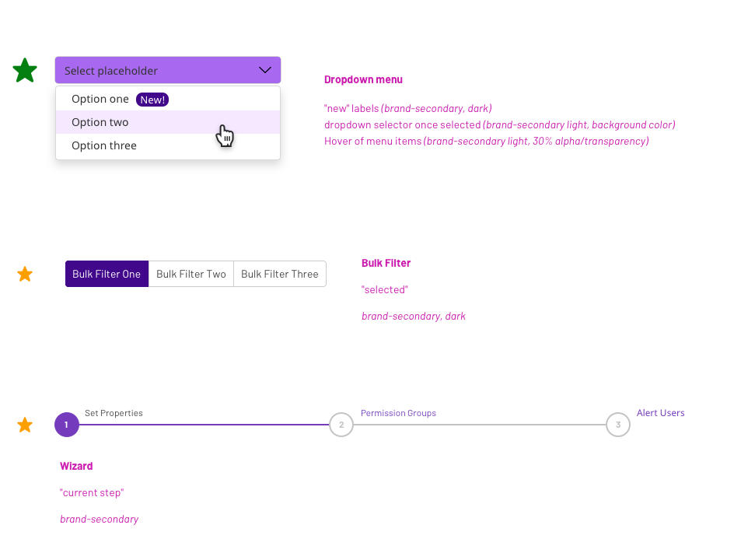Select Bulk Filter Two
The height and width of the screenshot is (560, 734).
point(191,274)
